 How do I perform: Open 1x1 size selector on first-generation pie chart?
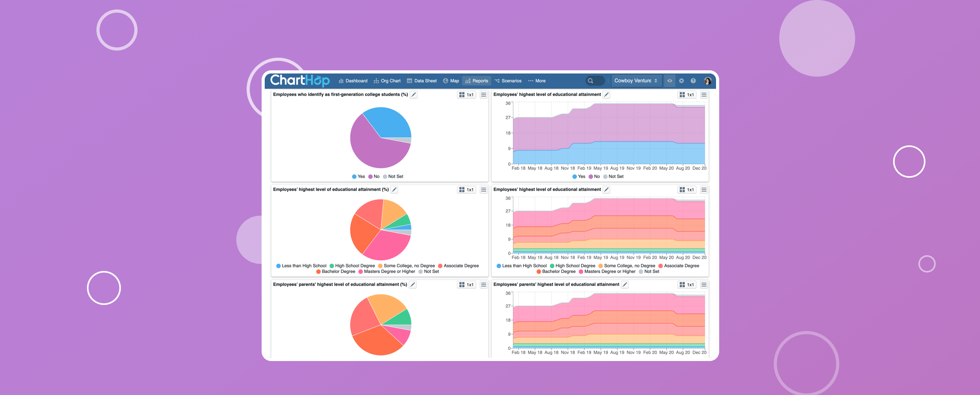[466, 95]
